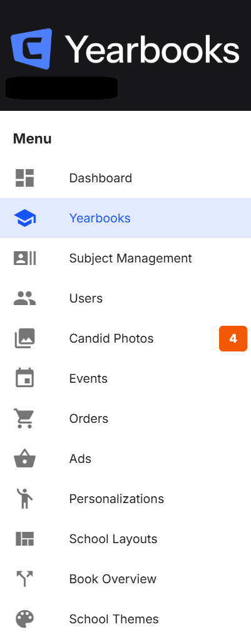Click the Yearbooks logo in the header
Viewport: 251px width, 644px height.
pyautogui.click(x=125, y=49)
